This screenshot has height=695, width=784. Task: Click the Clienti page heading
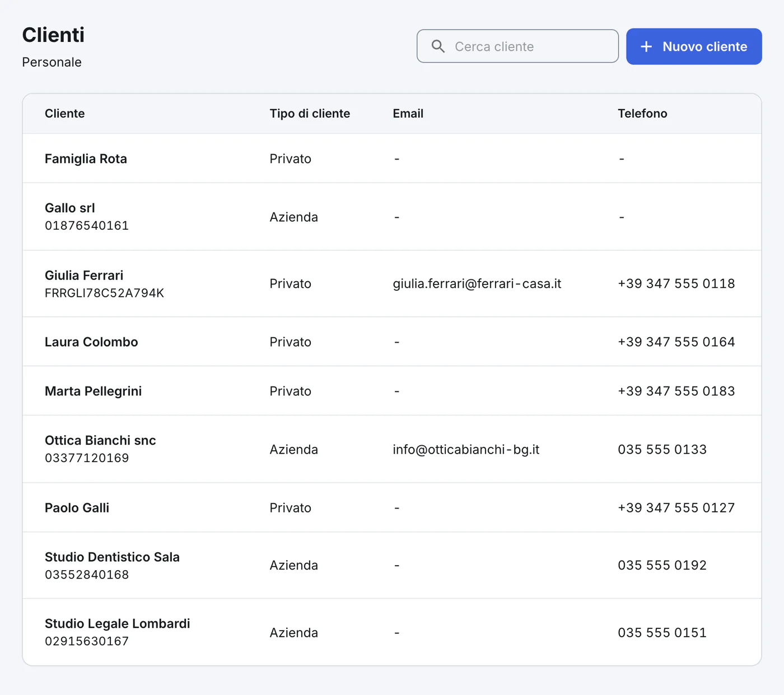click(x=53, y=35)
